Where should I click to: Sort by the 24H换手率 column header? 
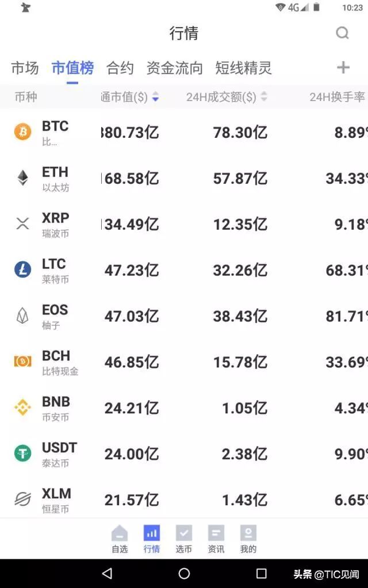point(338,97)
